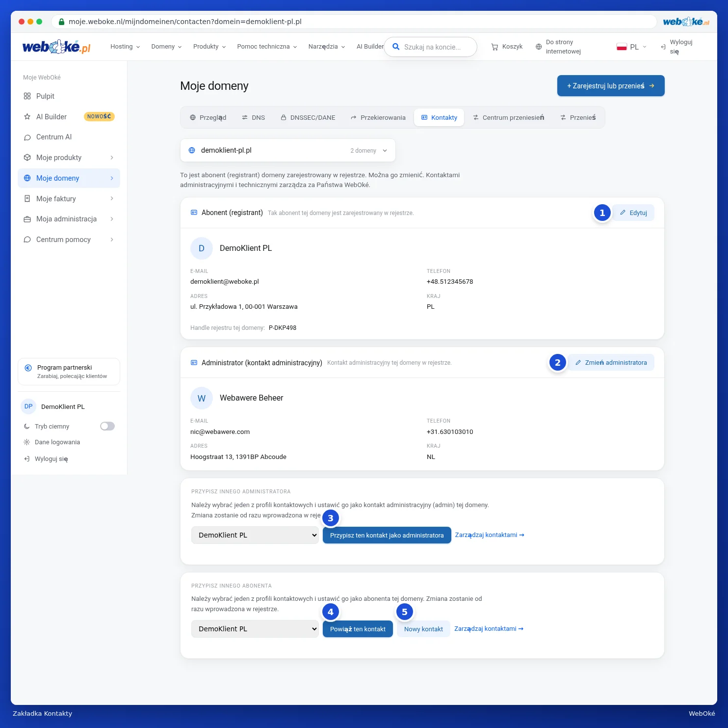This screenshot has height=728, width=728.
Task: Click the globe icon beside Do strony internetowej
Action: (x=539, y=47)
